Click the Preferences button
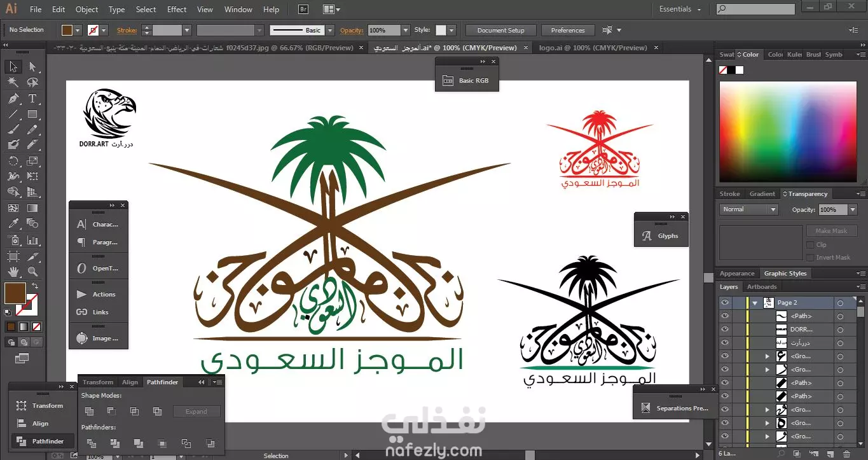Image resolution: width=868 pixels, height=460 pixels. [567, 30]
